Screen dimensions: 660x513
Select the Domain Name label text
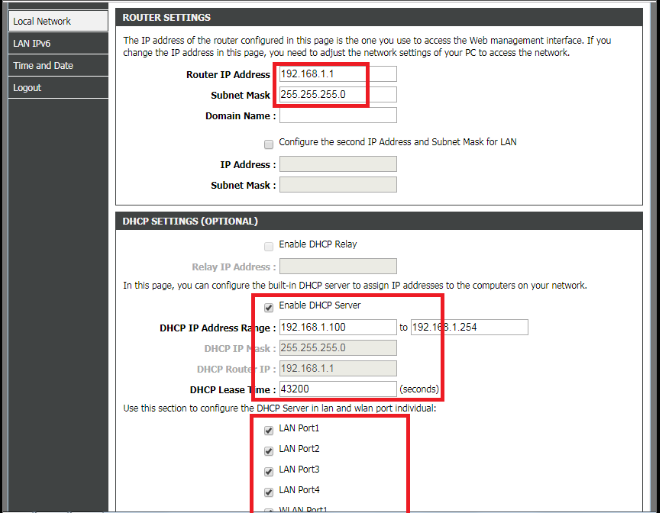point(240,116)
